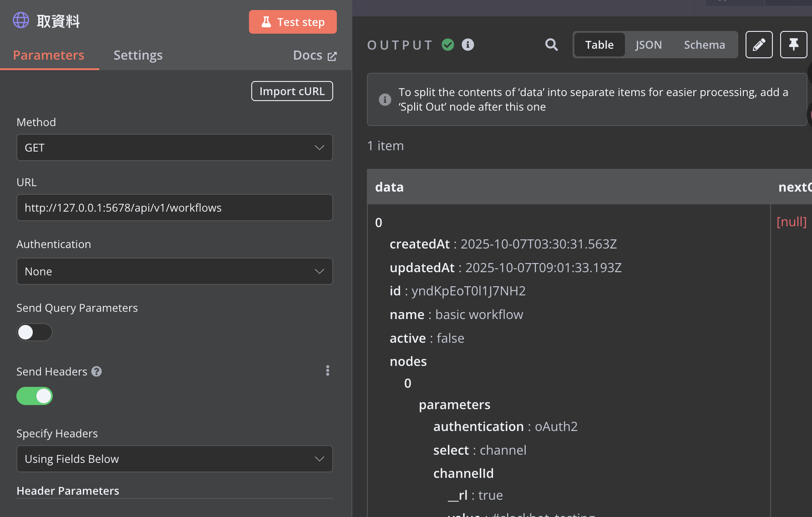Viewport: 812px width, 517px height.
Task: Click the info icon beside OUTPUT
Action: click(x=468, y=45)
